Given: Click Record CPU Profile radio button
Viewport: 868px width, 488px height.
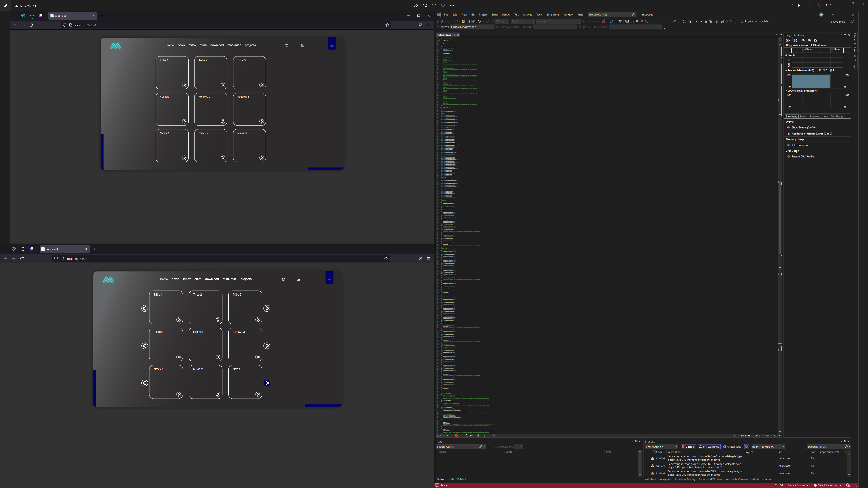Looking at the screenshot, I should (788, 157).
